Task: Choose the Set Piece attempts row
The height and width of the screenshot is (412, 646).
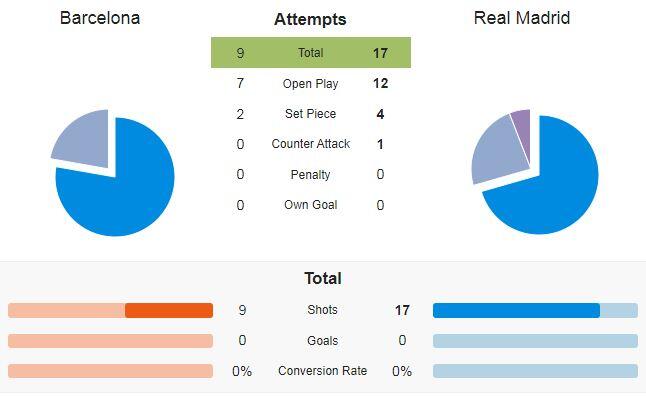Action: pyautogui.click(x=311, y=114)
